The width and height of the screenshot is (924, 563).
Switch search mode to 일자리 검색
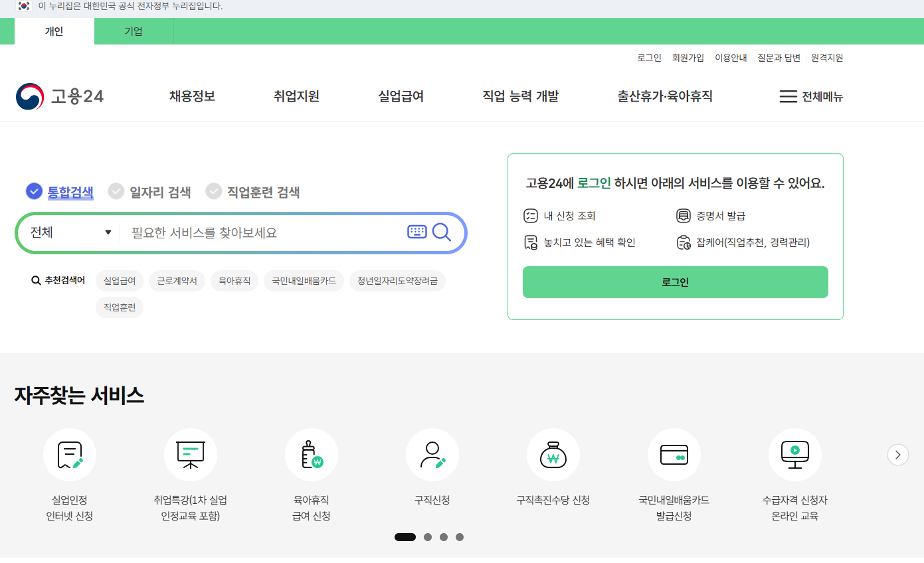[x=117, y=191]
